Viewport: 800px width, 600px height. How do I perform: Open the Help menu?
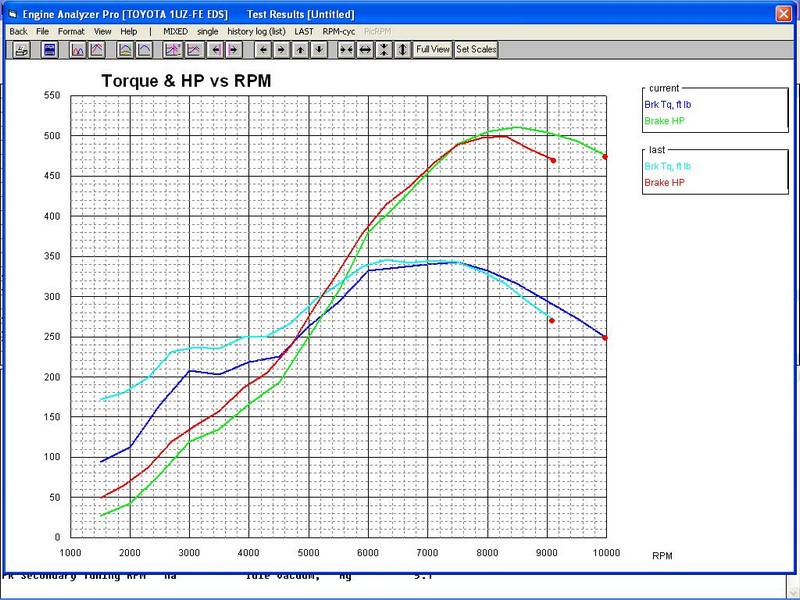pos(129,32)
